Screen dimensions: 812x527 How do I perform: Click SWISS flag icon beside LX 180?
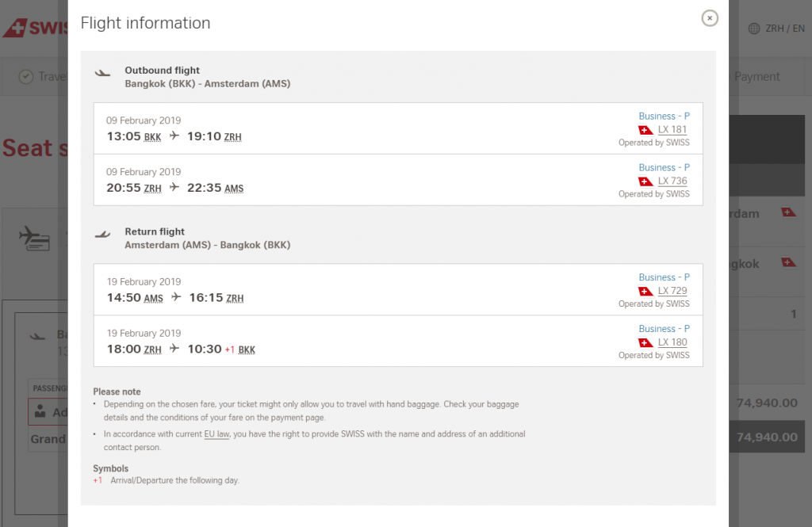(645, 342)
